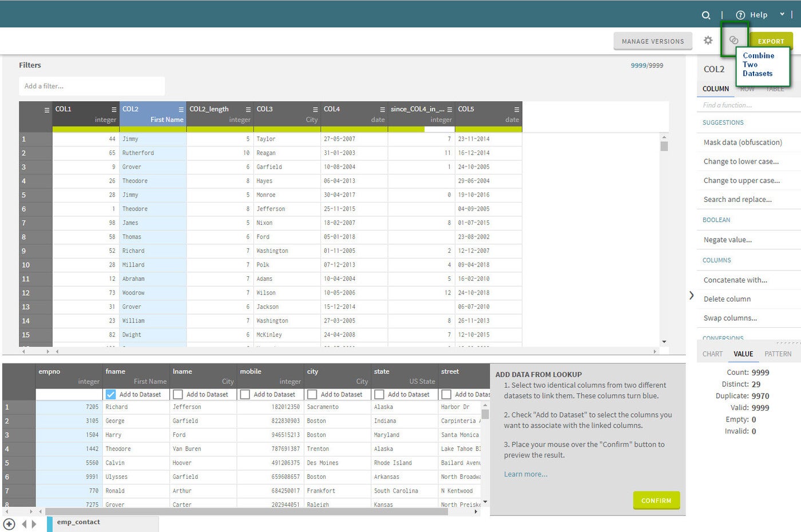The width and height of the screenshot is (801, 532).
Task: Click the previous dataset left arrow
Action: [24, 524]
